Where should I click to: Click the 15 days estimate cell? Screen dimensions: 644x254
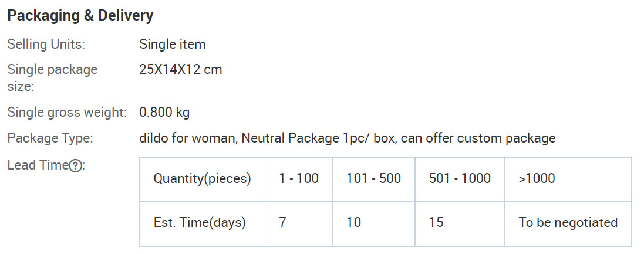coord(460,223)
